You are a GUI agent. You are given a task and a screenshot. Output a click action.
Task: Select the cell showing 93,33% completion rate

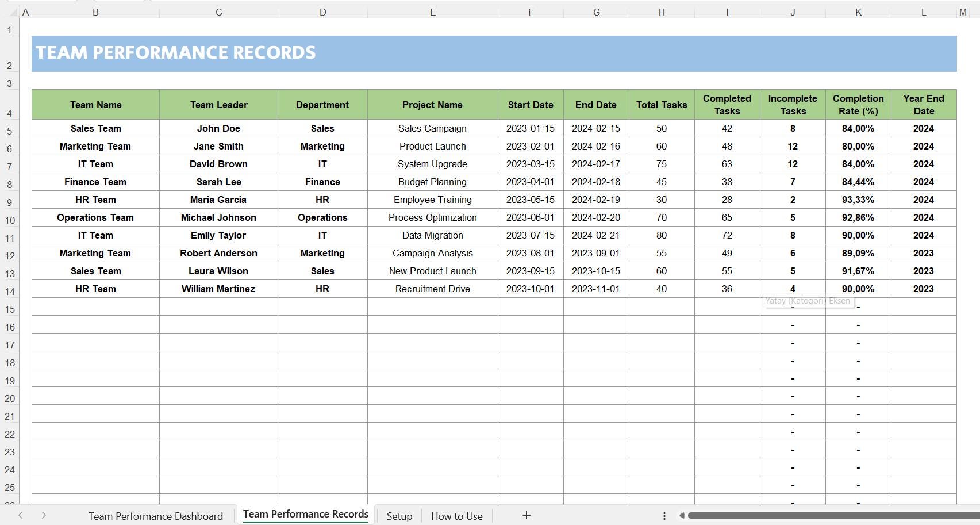coord(858,200)
